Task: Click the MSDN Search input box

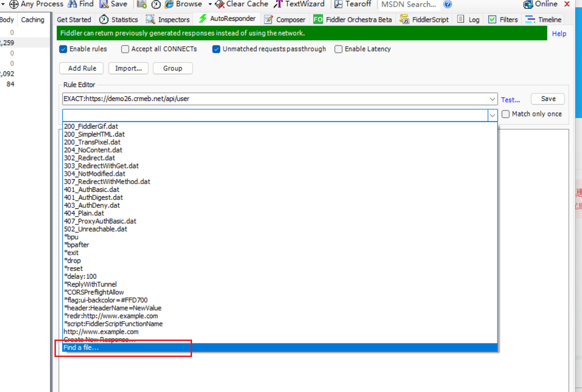Action: (x=409, y=4)
